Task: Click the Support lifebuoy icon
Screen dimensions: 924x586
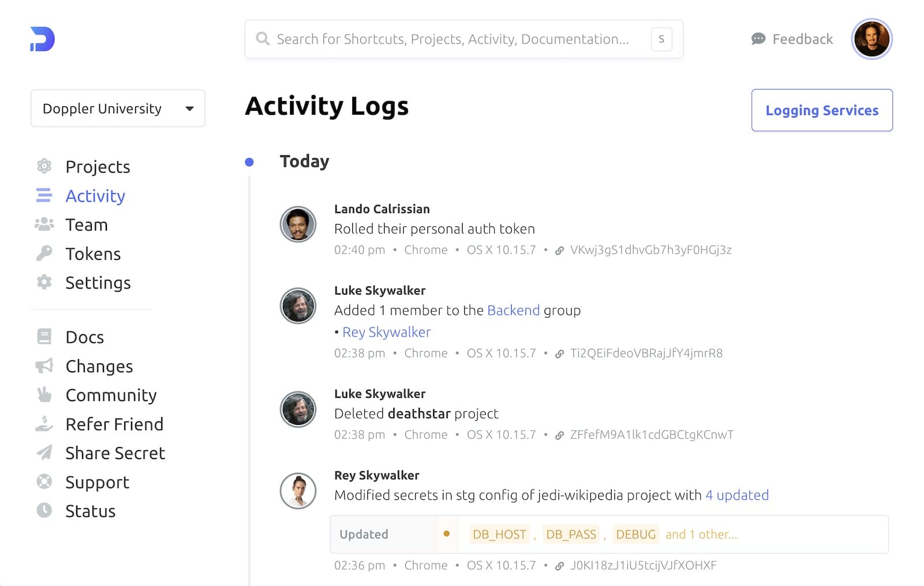Action: (44, 482)
